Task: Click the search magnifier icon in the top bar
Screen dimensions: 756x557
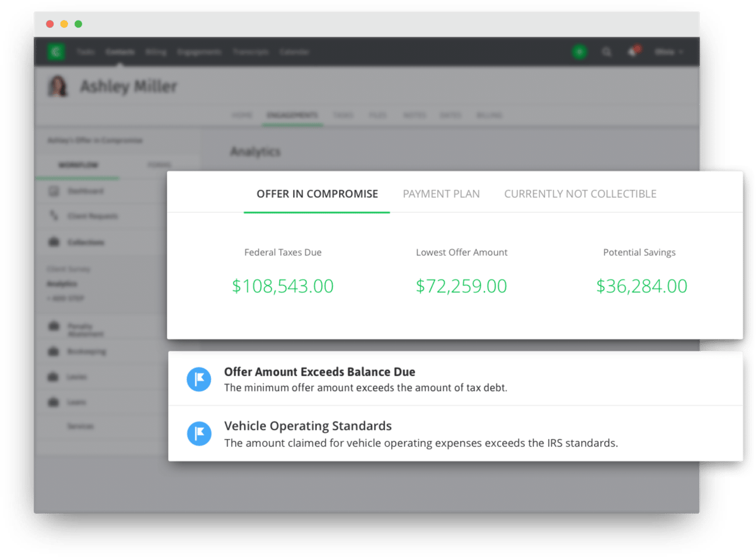Action: click(607, 52)
